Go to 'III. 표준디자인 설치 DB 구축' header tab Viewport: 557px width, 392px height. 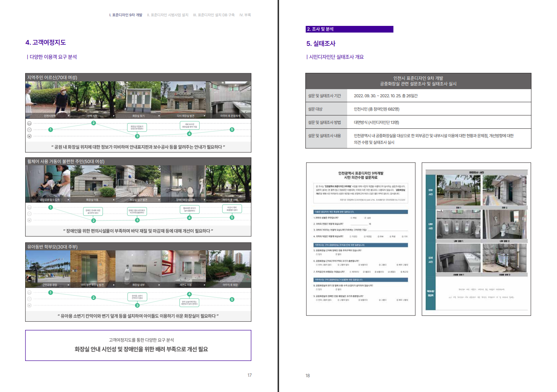click(214, 15)
